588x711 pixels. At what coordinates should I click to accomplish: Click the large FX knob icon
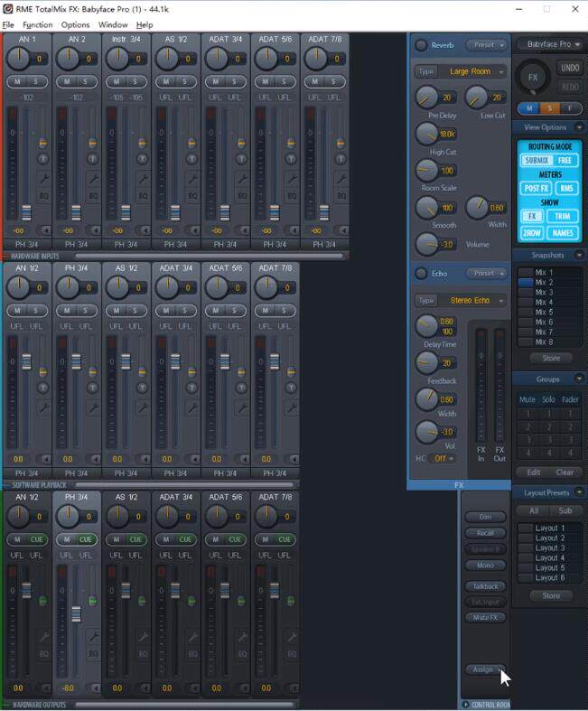click(533, 77)
